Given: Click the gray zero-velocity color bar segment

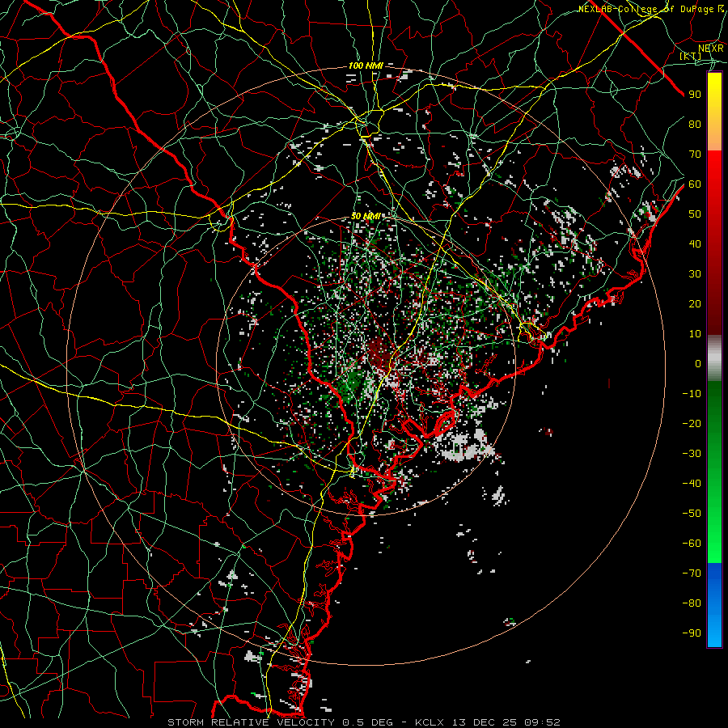Looking at the screenshot, I should [x=714, y=358].
